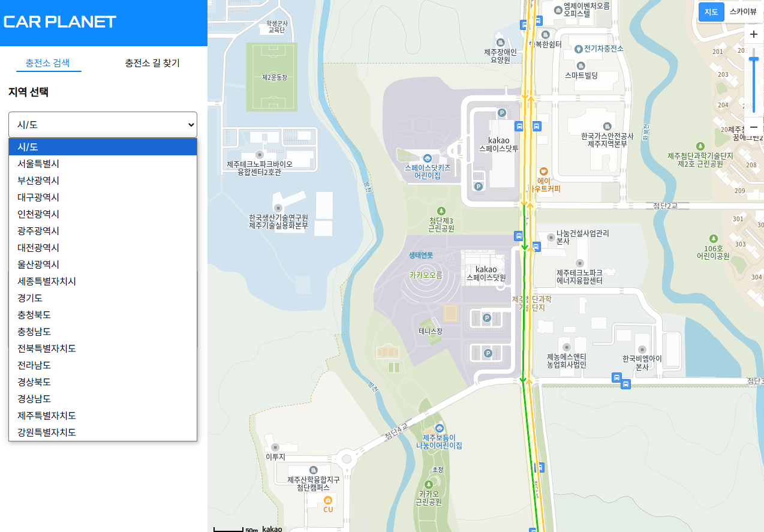
Task: Click the 제2호 근린공원 park icon
Action: click(x=700, y=146)
